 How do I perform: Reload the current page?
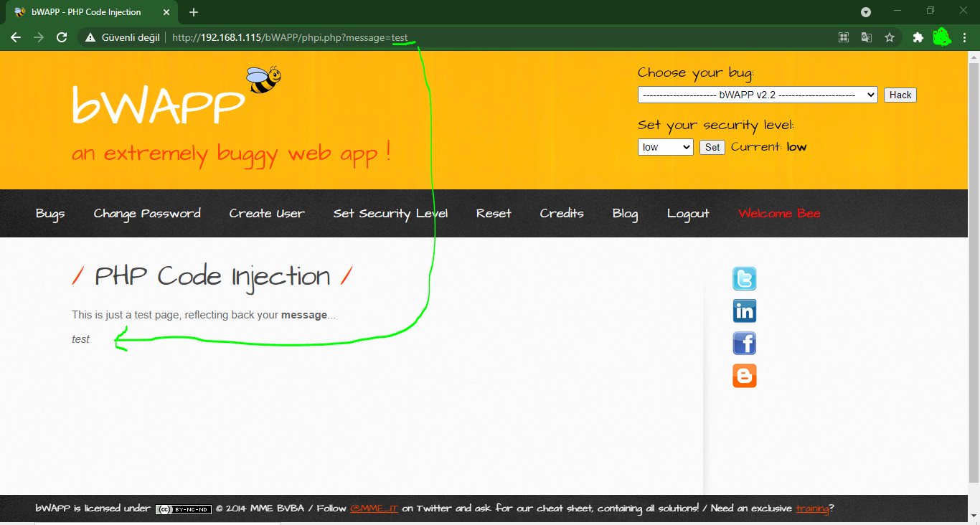pyautogui.click(x=62, y=37)
